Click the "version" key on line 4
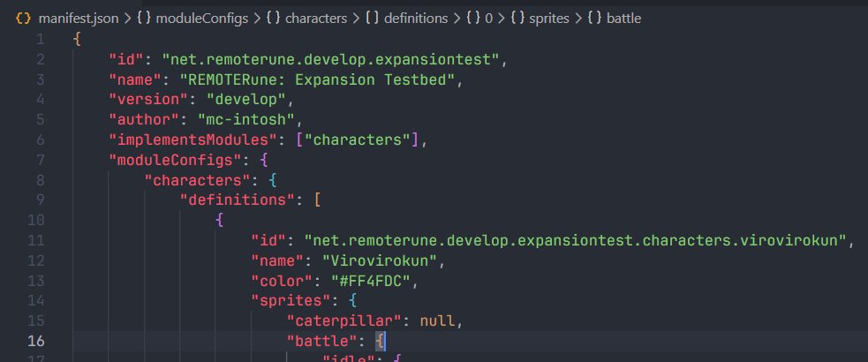Viewport: 868px width, 362px height. [148, 100]
